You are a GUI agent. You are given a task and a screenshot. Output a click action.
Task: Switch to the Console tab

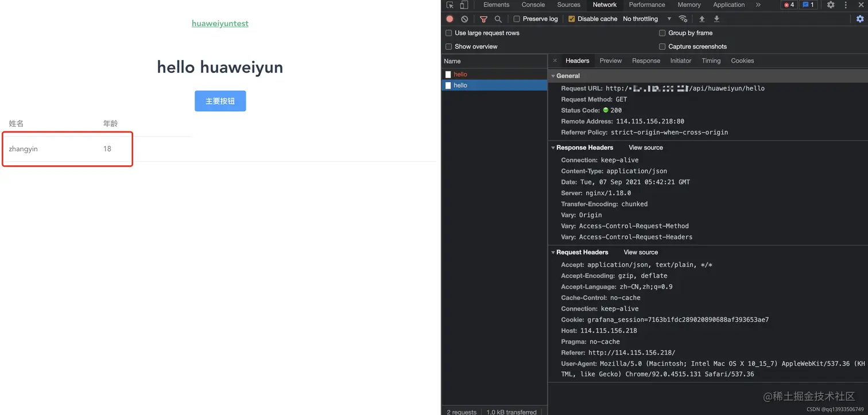click(x=533, y=5)
